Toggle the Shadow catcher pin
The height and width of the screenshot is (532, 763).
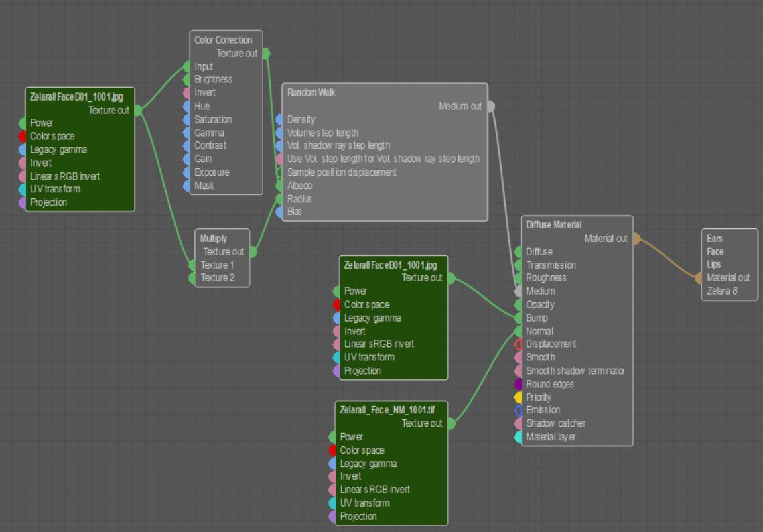(518, 423)
